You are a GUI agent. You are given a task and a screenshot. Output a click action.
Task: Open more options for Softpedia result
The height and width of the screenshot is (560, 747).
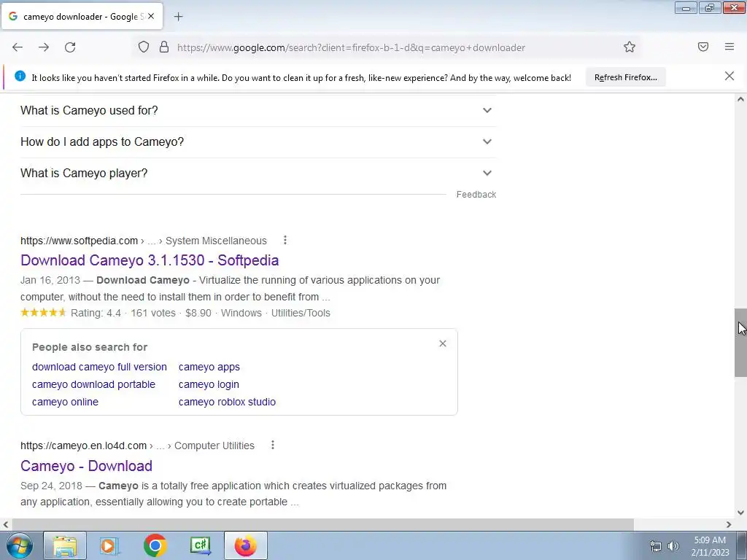(285, 241)
